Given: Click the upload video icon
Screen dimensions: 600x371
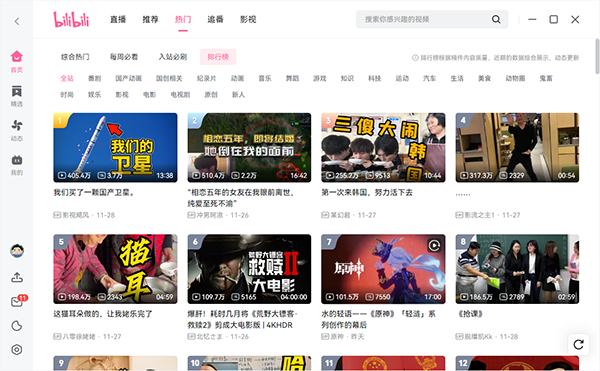Looking at the screenshot, I should point(17,277).
